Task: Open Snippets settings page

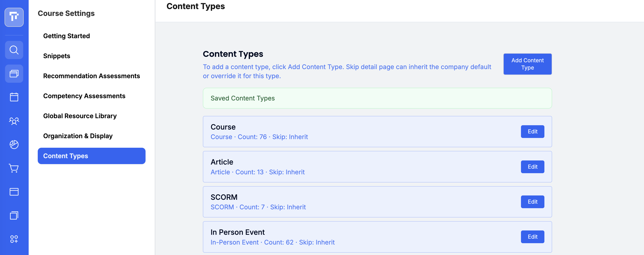Action: (x=57, y=56)
